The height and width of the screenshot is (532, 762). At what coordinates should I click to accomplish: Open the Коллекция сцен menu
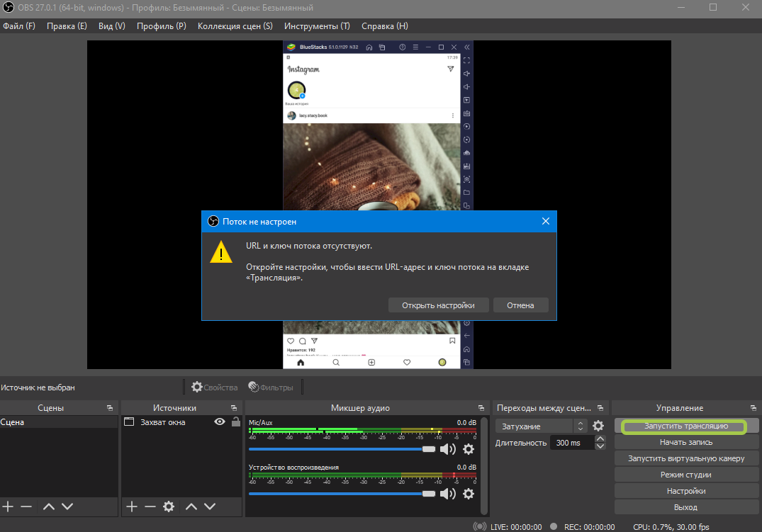click(235, 26)
